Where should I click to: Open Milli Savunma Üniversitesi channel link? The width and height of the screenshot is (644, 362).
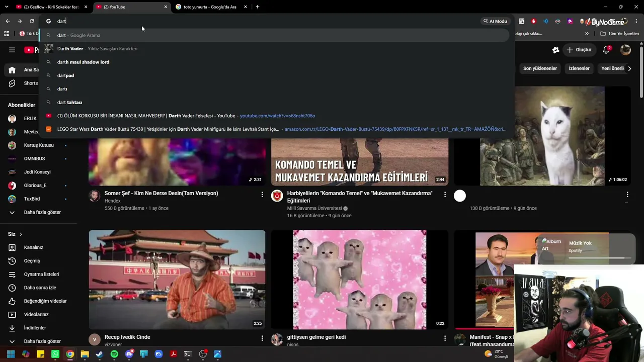[x=314, y=208]
